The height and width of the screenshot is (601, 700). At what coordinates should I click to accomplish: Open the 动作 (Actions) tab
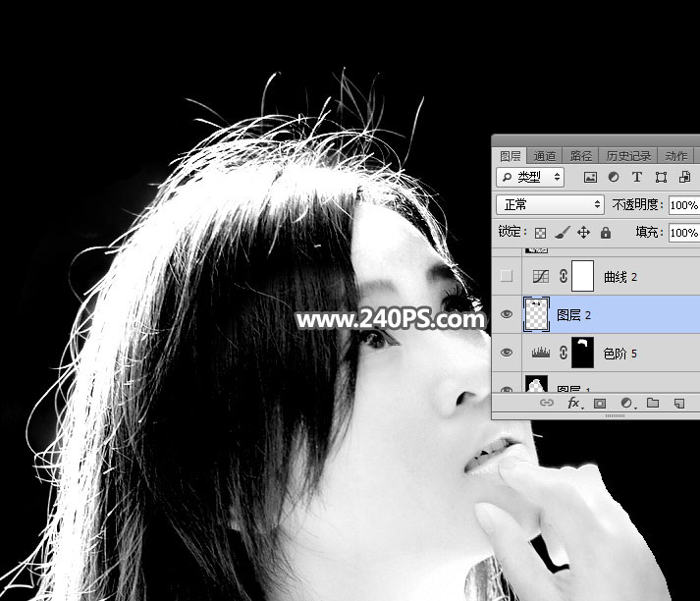[675, 156]
